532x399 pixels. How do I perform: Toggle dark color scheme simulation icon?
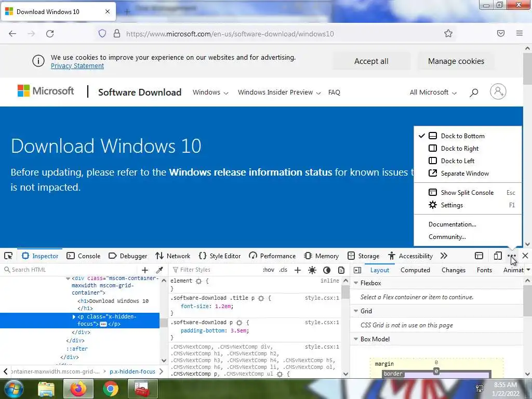click(x=327, y=270)
